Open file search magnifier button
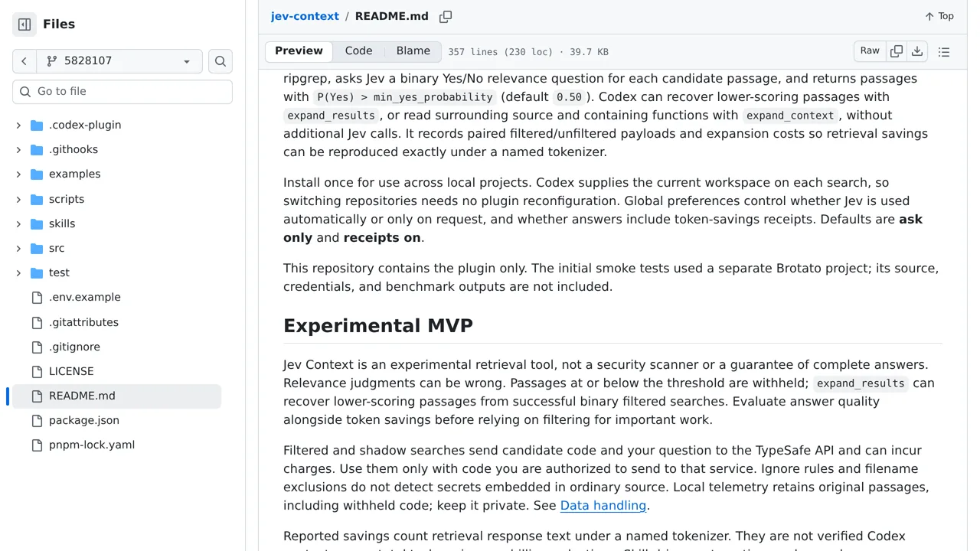This screenshot has height=551, width=980. tap(220, 61)
